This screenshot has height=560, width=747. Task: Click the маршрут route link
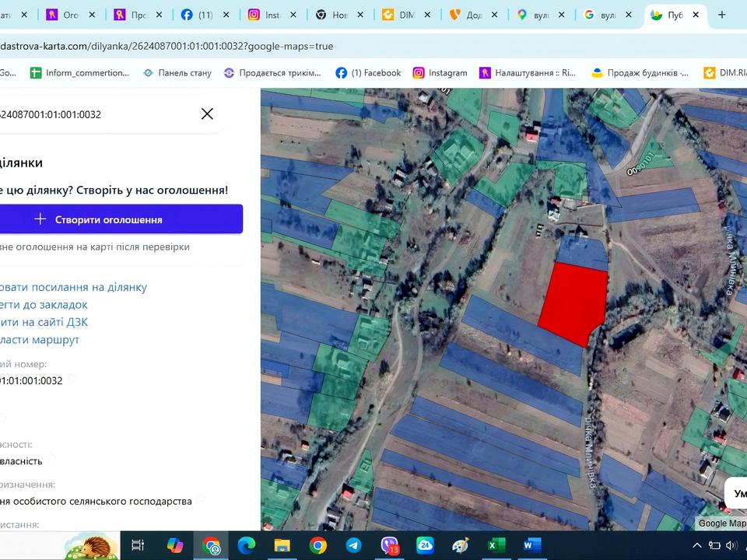click(x=40, y=340)
